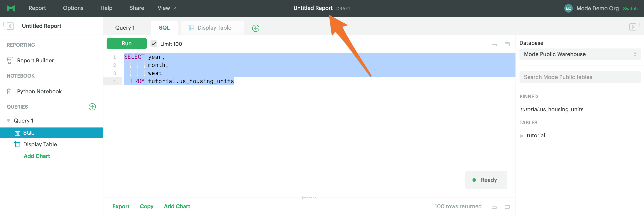Click the Python Notebook icon

click(x=9, y=92)
